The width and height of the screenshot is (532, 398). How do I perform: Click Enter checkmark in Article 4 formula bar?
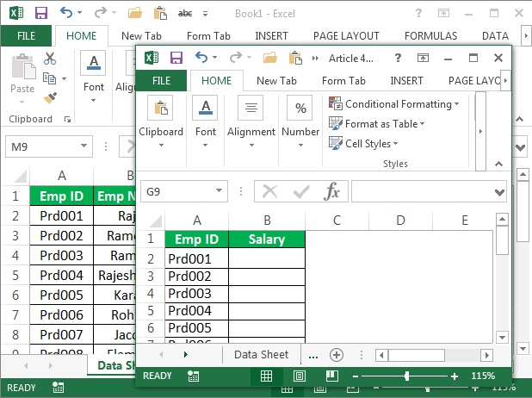pyautogui.click(x=301, y=192)
